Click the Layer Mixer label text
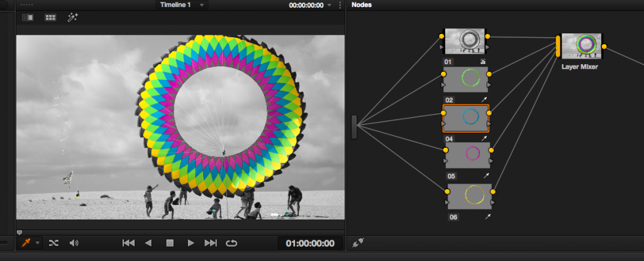 click(579, 67)
